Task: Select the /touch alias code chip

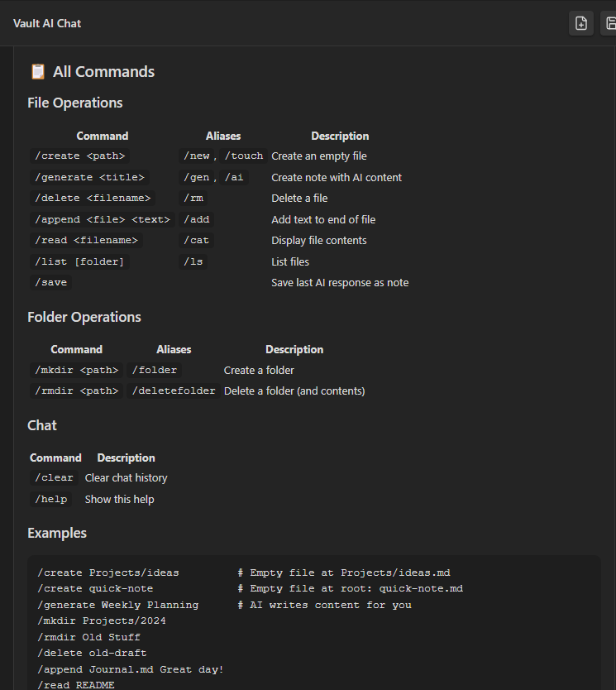Action: pos(244,156)
